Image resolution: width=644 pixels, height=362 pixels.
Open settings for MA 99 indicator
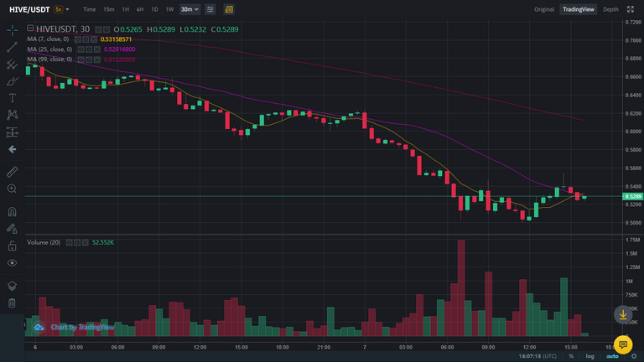(89, 59)
